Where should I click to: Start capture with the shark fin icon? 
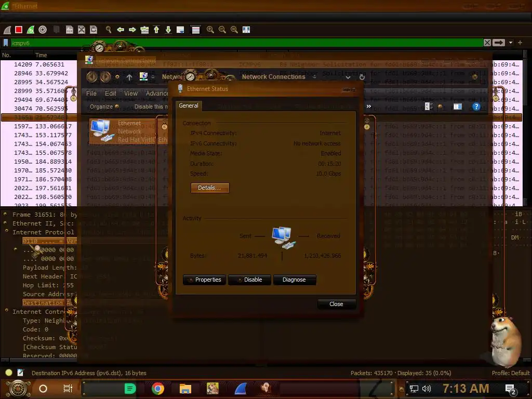tap(7, 30)
